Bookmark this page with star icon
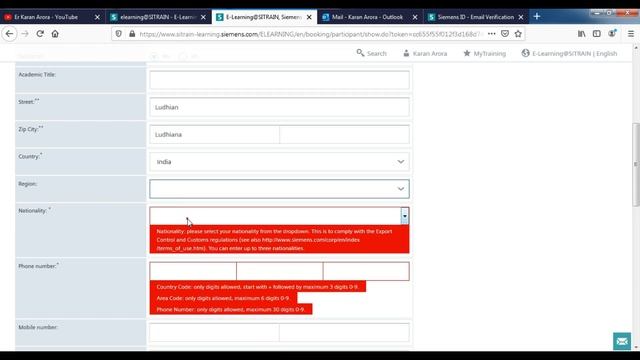This screenshot has height=360, width=640. [x=518, y=34]
